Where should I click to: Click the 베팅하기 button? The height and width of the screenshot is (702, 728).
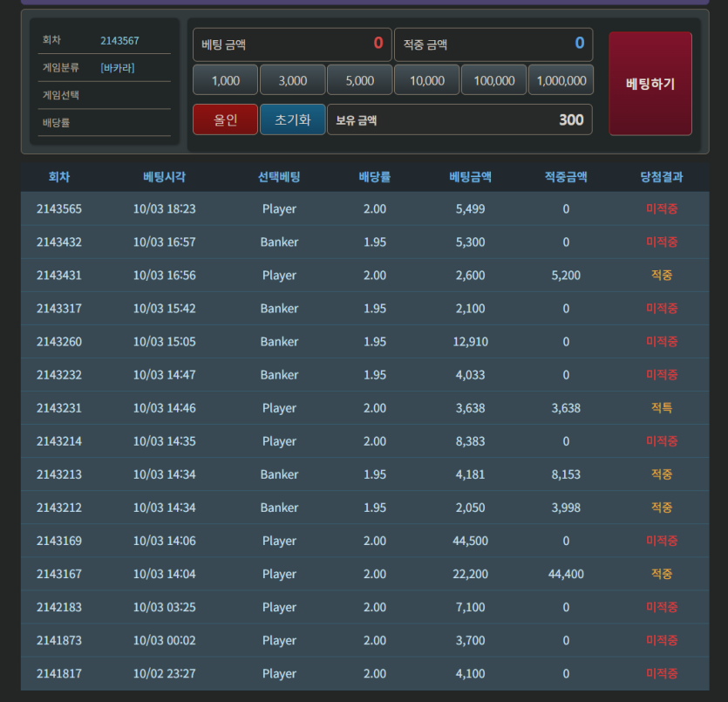pyautogui.click(x=650, y=84)
